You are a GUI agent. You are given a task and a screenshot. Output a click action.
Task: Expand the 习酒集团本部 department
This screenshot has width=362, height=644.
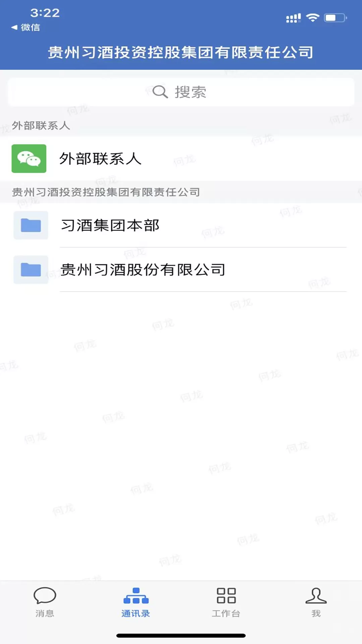tap(181, 225)
